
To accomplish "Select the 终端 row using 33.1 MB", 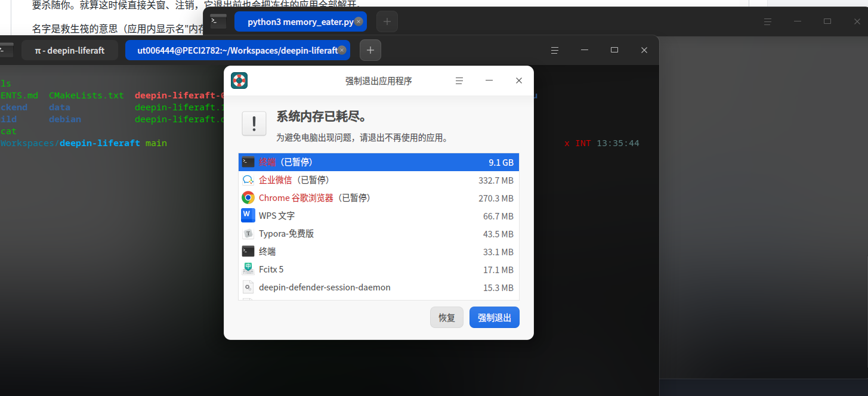I will [379, 252].
